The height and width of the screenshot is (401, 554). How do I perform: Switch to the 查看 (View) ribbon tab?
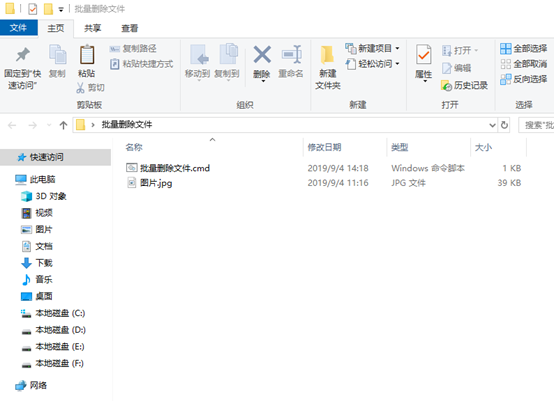click(x=129, y=28)
